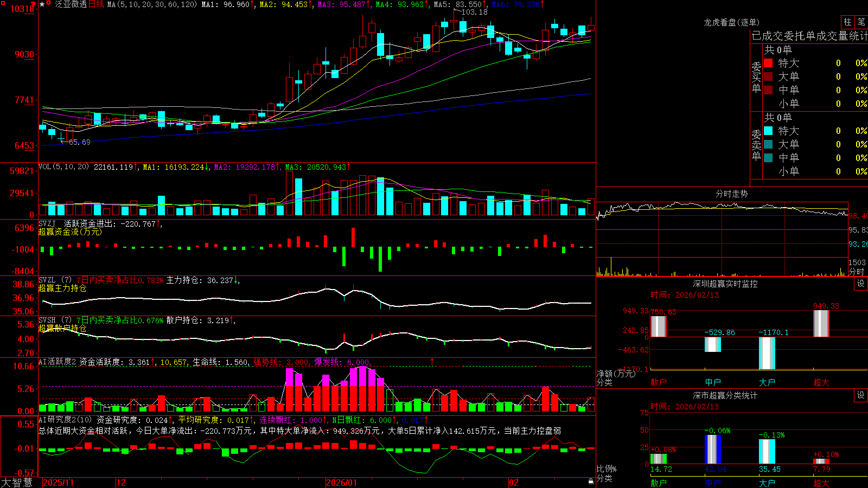Click the 2026/01 date marker on the axis

tap(342, 483)
